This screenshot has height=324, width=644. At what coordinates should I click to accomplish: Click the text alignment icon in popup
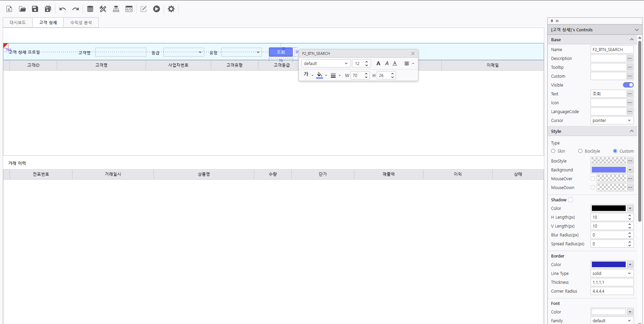pyautogui.click(x=407, y=63)
